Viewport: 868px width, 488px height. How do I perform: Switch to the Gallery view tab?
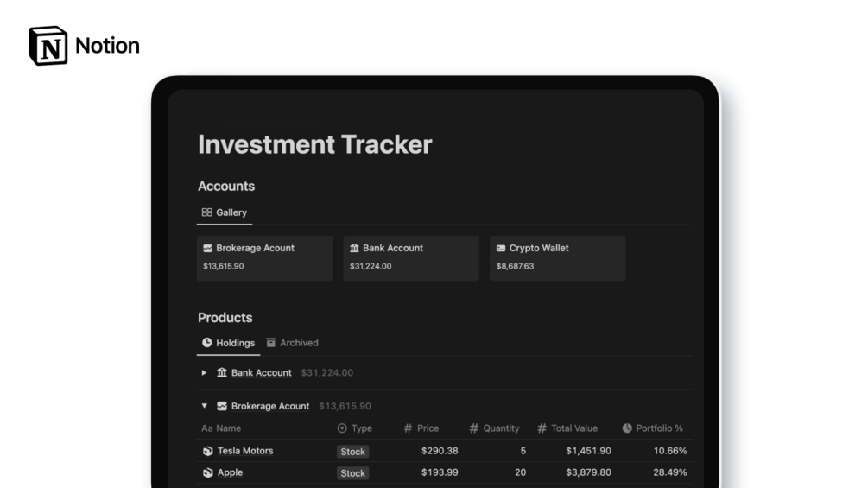pos(225,212)
